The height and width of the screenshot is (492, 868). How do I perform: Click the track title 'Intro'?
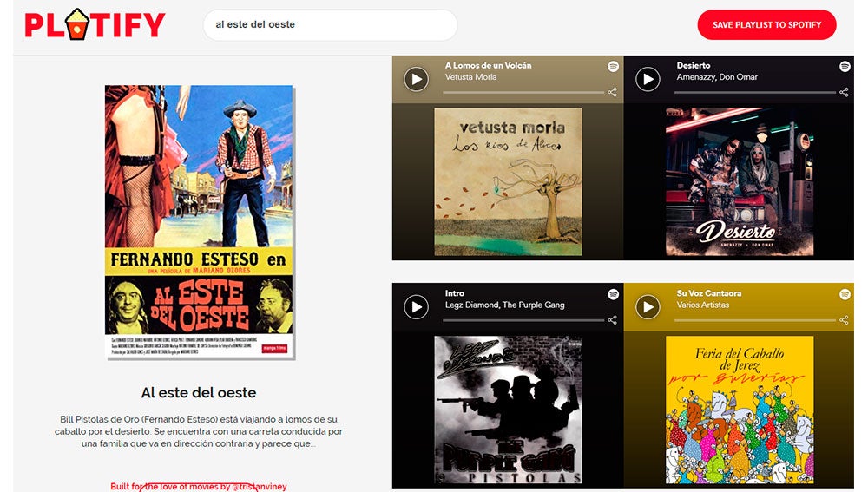tap(455, 293)
